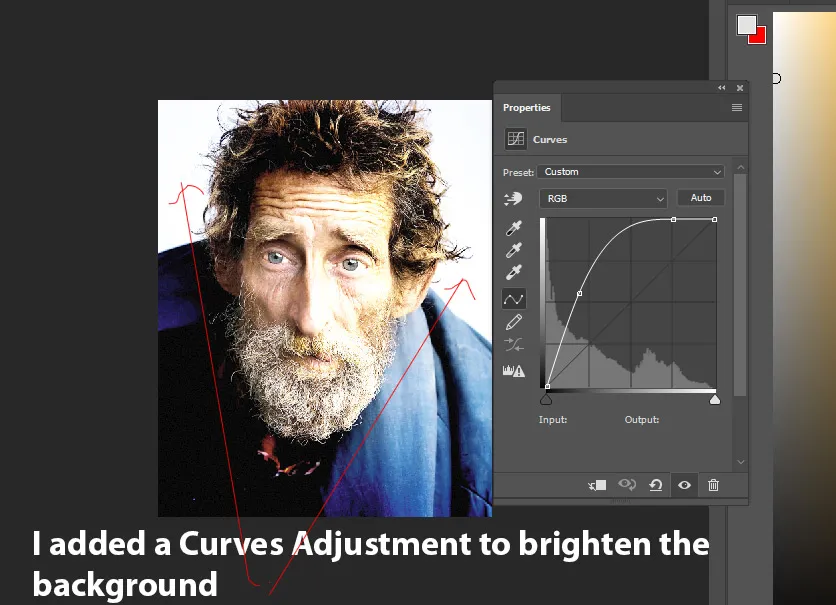This screenshot has height=605, width=836.
Task: Click the white input slider triangle under the curve
Action: 715,399
